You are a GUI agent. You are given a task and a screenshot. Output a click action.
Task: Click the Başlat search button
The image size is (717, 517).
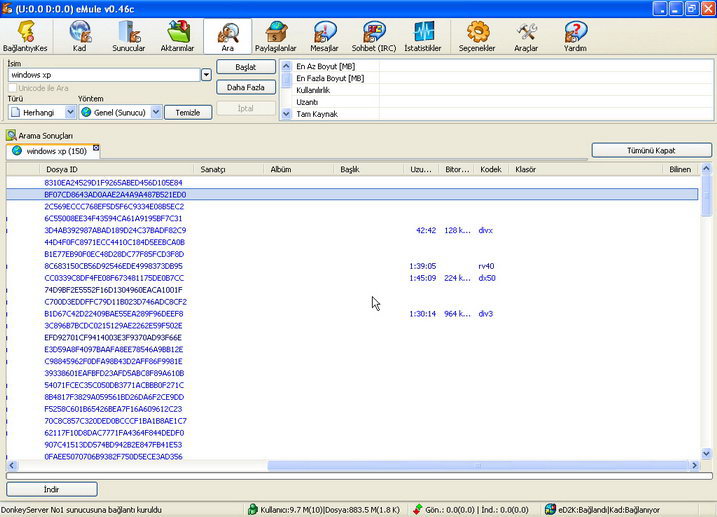(x=246, y=67)
